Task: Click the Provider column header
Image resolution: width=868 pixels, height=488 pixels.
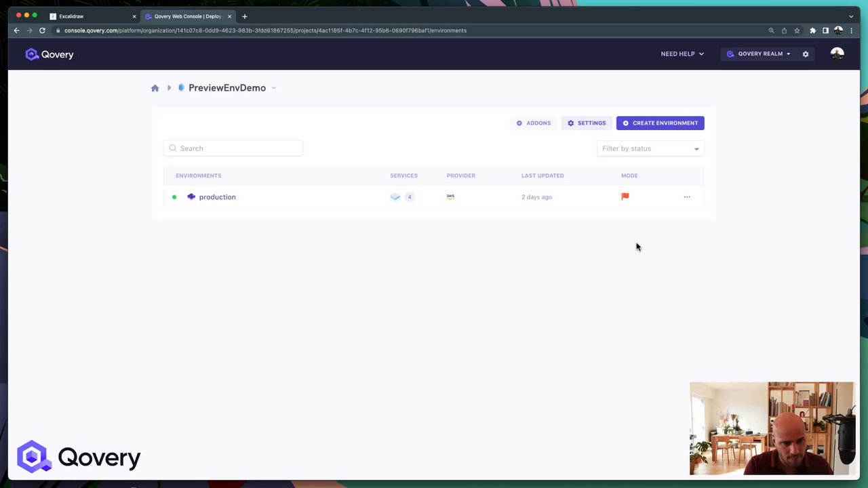Action: click(x=460, y=176)
